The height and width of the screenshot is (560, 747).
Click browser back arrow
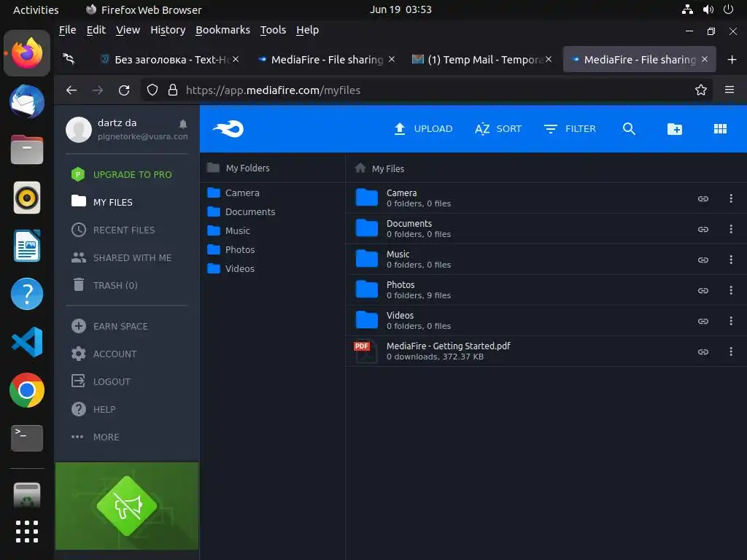tap(71, 90)
